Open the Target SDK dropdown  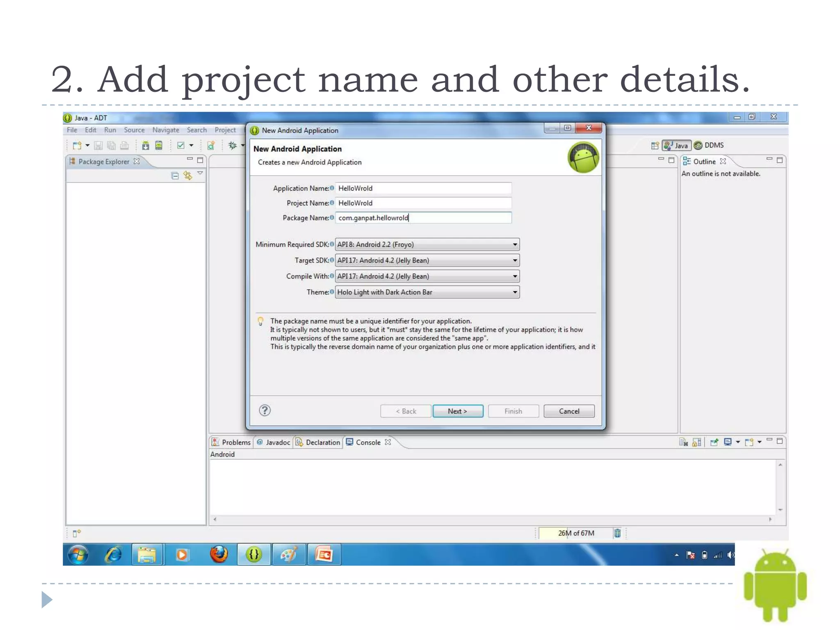[427, 260]
